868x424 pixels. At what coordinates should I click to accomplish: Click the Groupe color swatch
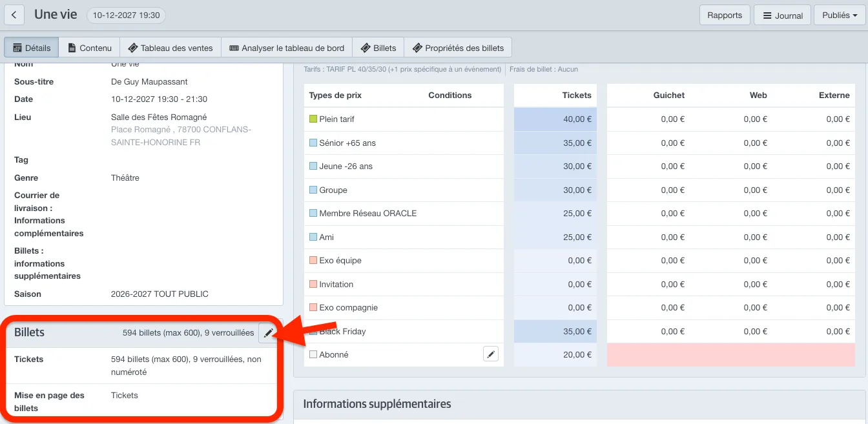(313, 190)
